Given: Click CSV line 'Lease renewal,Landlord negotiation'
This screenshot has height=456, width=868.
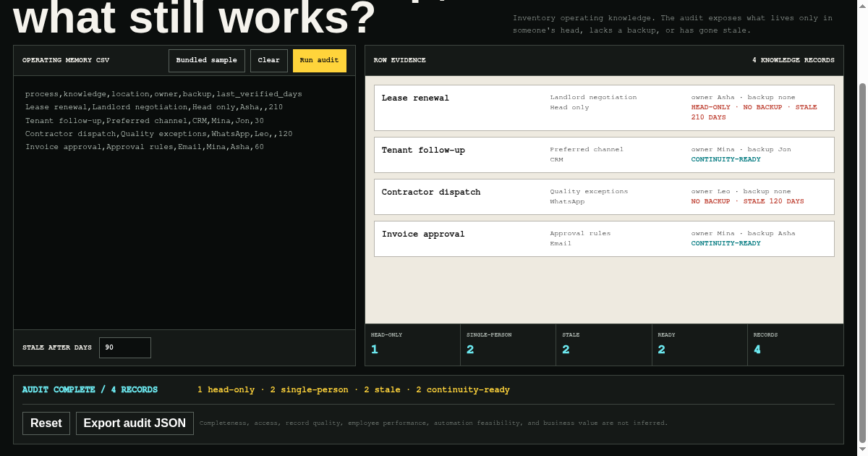Looking at the screenshot, I should (x=154, y=107).
